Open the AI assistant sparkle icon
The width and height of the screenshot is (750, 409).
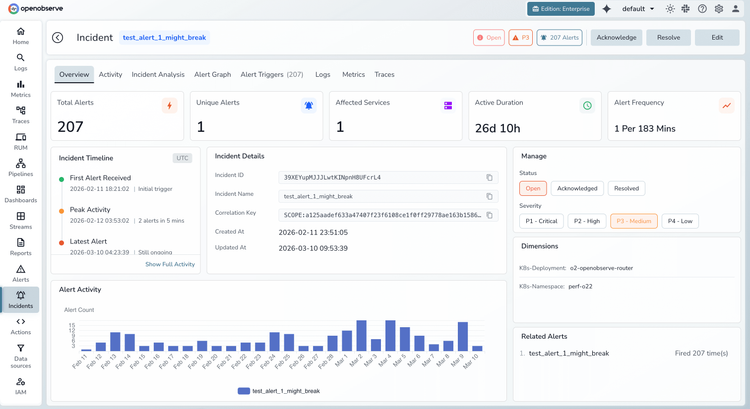[607, 9]
